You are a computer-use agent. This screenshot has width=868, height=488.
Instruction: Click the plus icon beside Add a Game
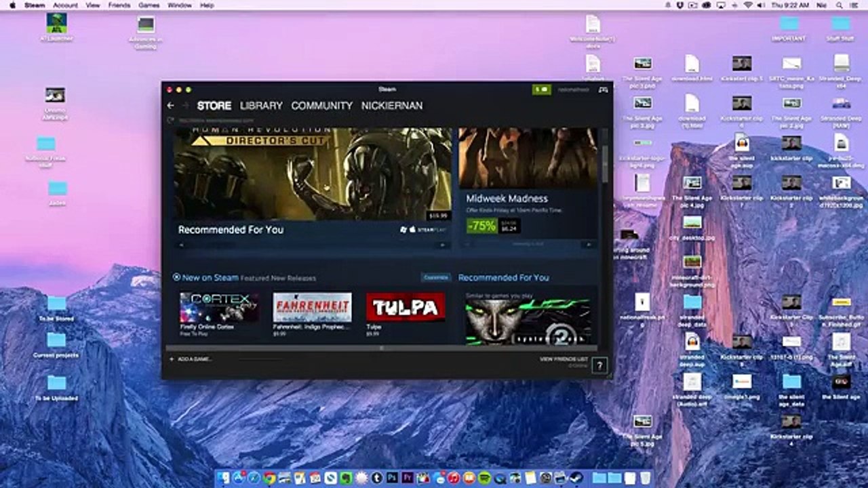[172, 359]
